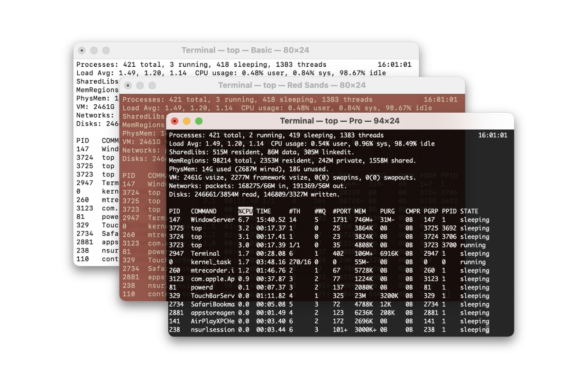The width and height of the screenshot is (588, 379).
Task: Click the Terminal process name in Pro window
Action: [205, 253]
